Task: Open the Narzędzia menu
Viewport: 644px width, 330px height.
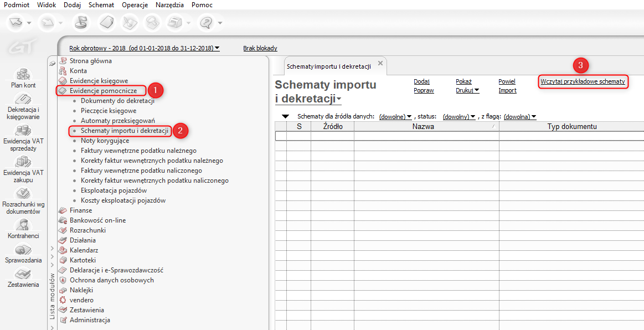Action: click(170, 5)
